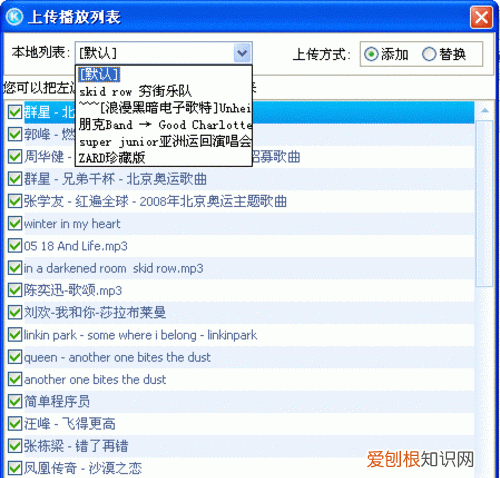Click the Kugou logo icon in title bar
Screen dimensions: 500x478
pyautogui.click(x=14, y=17)
